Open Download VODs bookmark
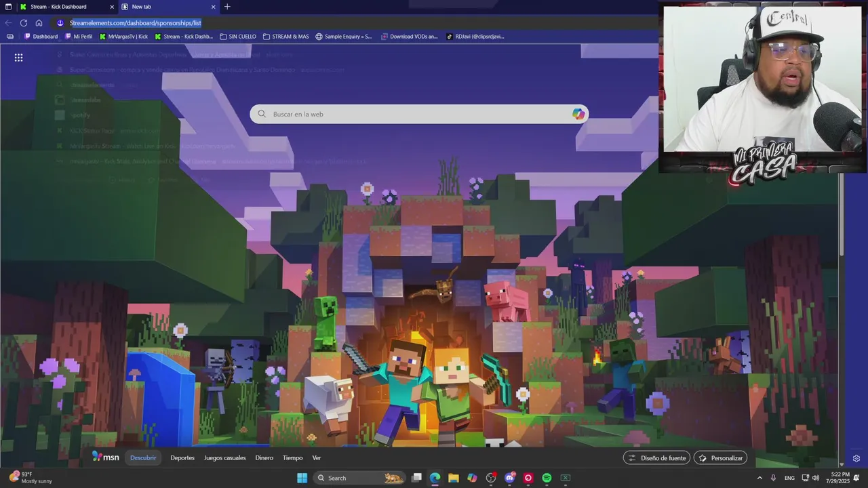This screenshot has width=868, height=488. pyautogui.click(x=410, y=37)
